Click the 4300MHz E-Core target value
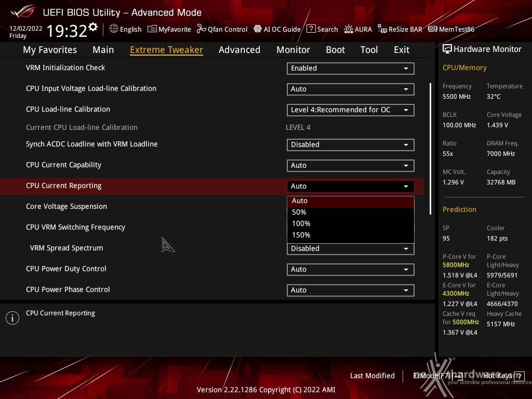The height and width of the screenshot is (399, 532). pyautogui.click(x=456, y=294)
